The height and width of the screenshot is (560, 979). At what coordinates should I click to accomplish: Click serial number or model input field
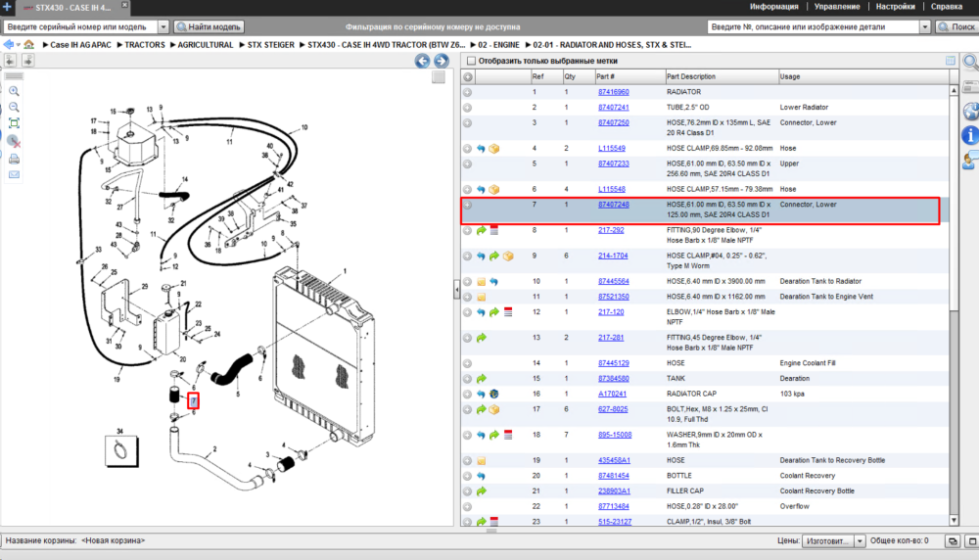(x=80, y=26)
